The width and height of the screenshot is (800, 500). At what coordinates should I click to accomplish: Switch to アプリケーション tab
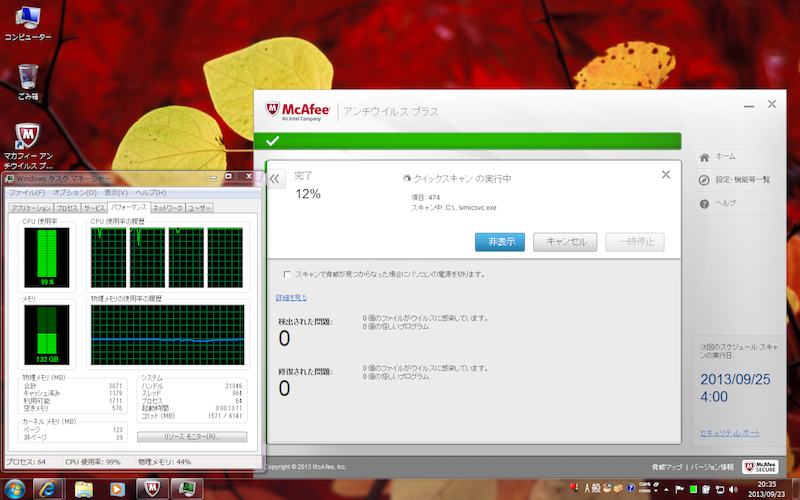(x=31, y=208)
